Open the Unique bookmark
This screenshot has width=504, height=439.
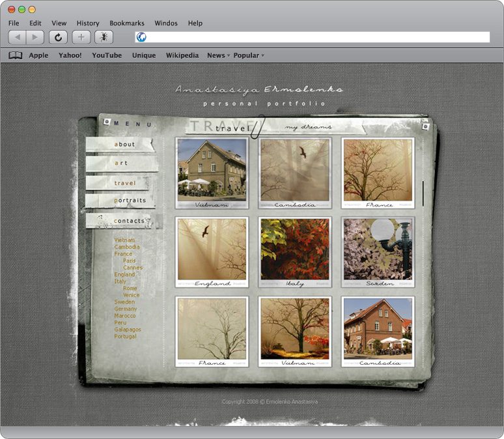point(144,55)
